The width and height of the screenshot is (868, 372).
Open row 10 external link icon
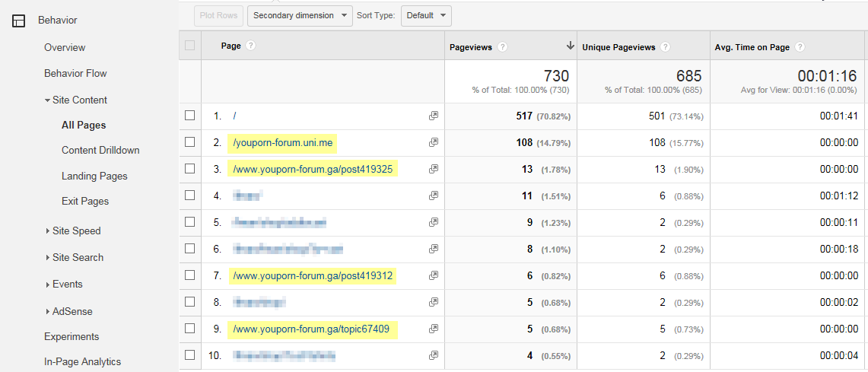[434, 355]
